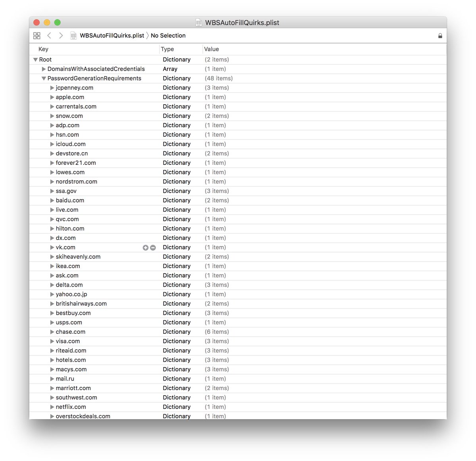Go back with the left chevron arrow
Screen dimensions: 476x461
(49, 36)
